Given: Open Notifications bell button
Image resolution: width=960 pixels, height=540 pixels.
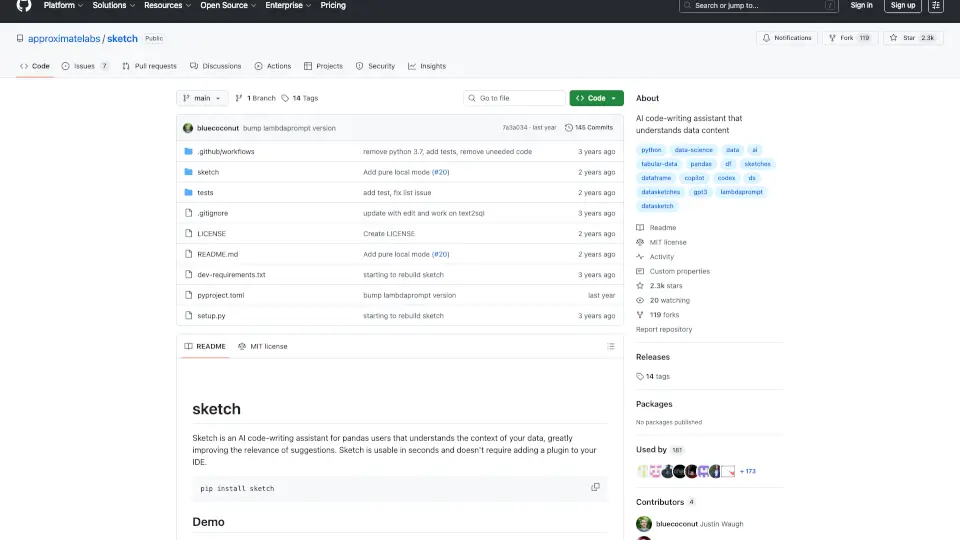Looking at the screenshot, I should [787, 38].
